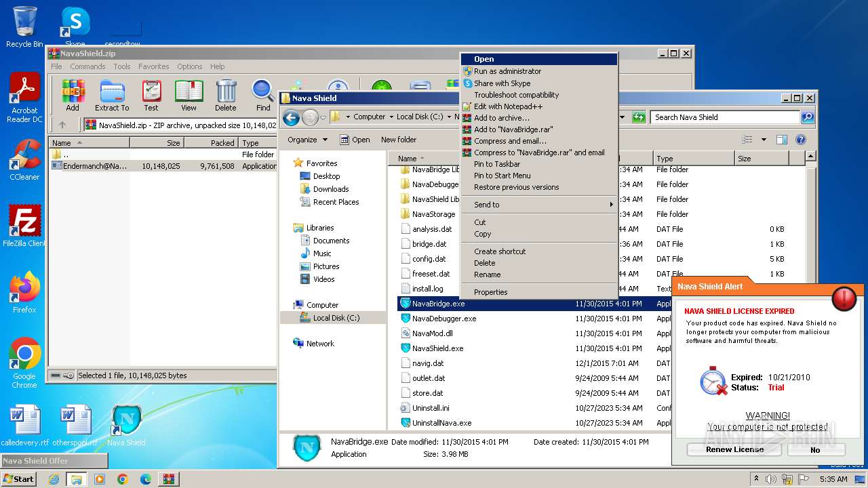Screen dimensions: 868x488
Task: Click Renew License button
Action: [734, 449]
